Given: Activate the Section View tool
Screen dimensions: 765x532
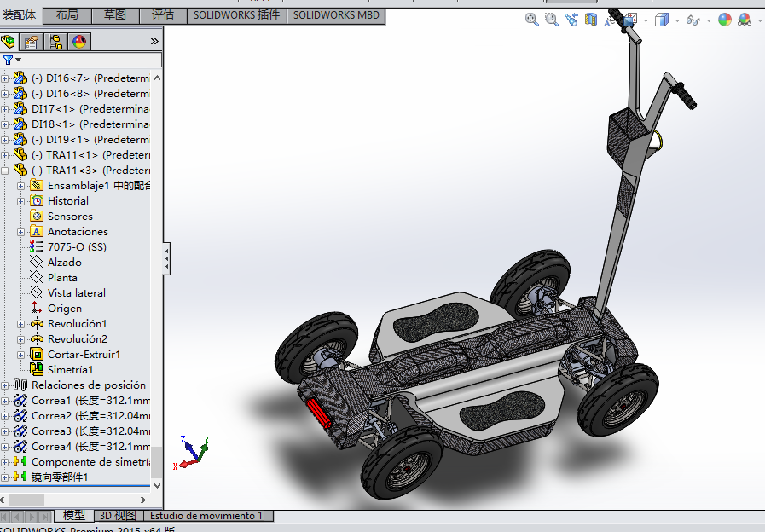Looking at the screenshot, I should [591, 20].
